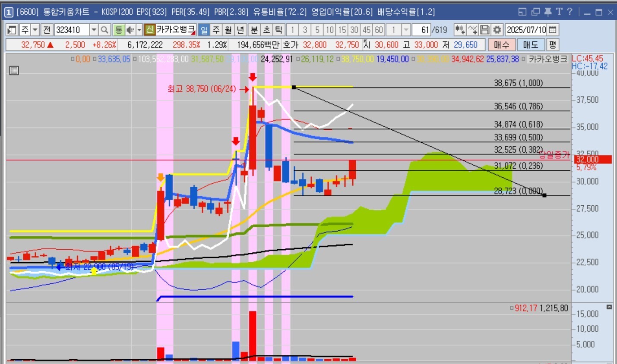Screen dimensions: 617x364
Task: Expand the interval value dropdown arrow
Action: click(x=406, y=30)
